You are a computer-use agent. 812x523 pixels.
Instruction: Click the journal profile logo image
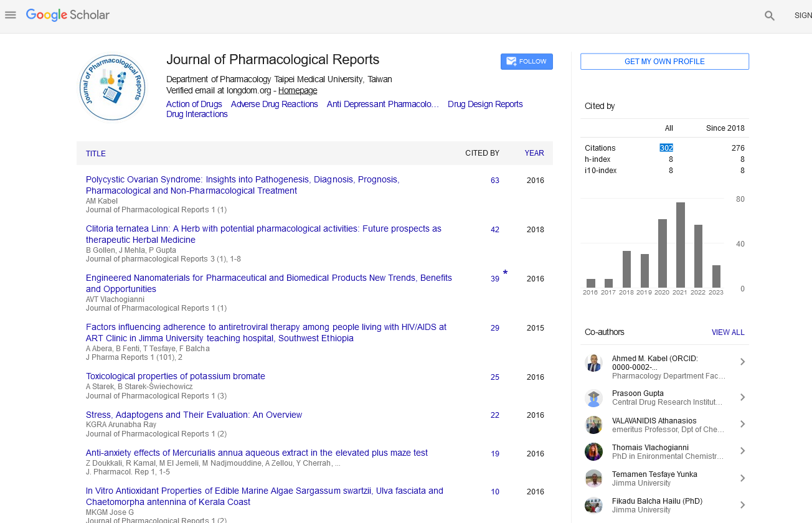113,87
